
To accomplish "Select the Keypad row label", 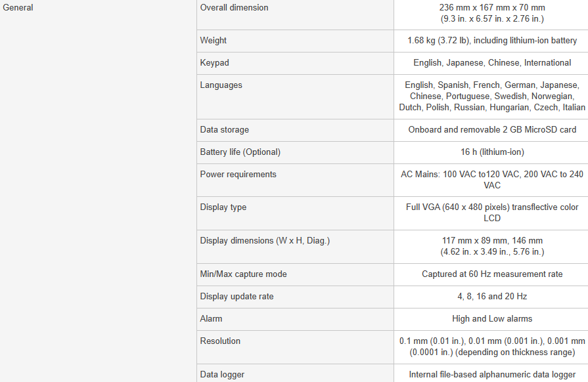I will pyautogui.click(x=214, y=62).
